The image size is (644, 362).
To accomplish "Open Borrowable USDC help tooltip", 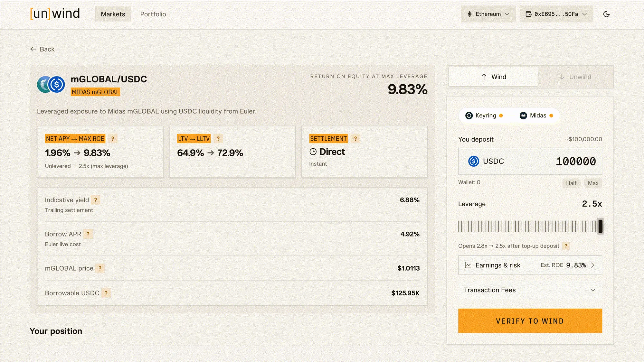I will coord(106,293).
